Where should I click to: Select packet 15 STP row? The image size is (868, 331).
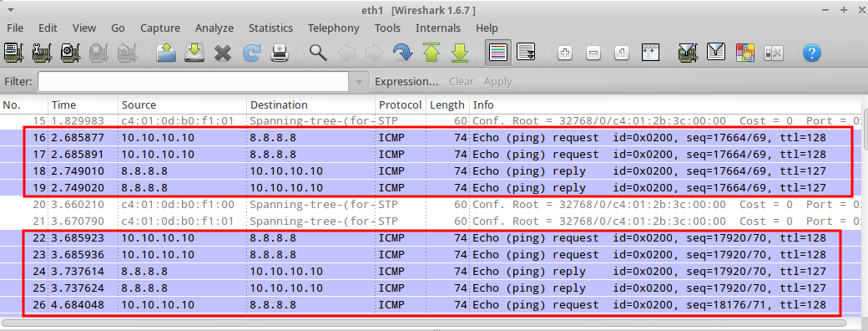tap(431, 121)
